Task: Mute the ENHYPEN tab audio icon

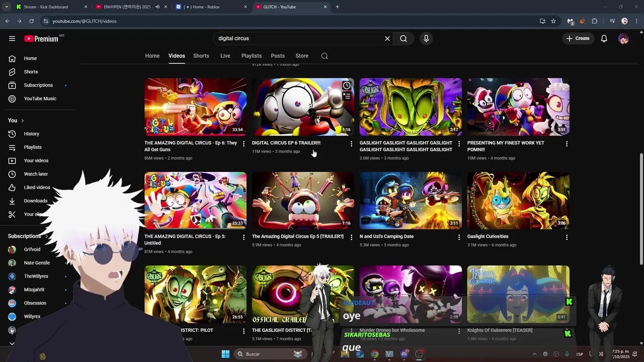Action: click(x=157, y=7)
